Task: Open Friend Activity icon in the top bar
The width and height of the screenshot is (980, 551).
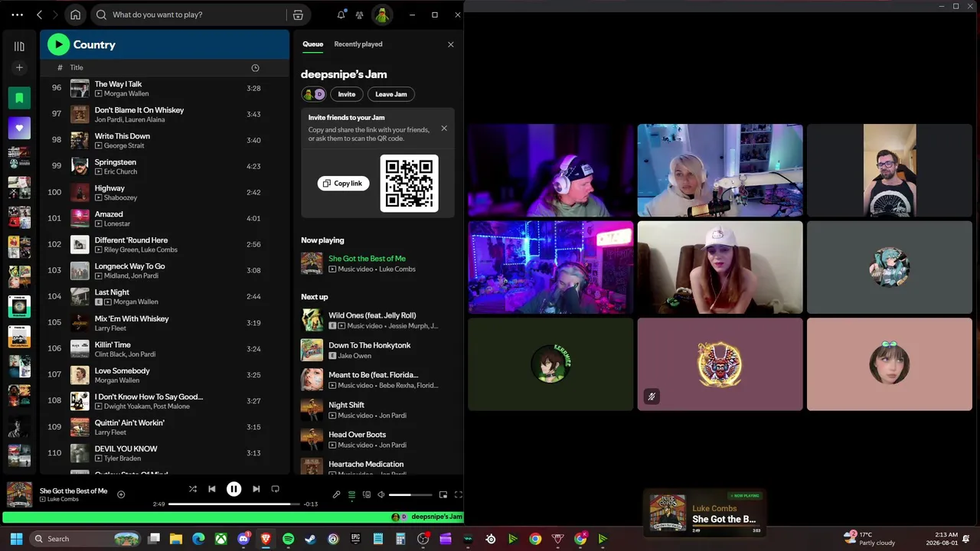Action: pyautogui.click(x=359, y=15)
